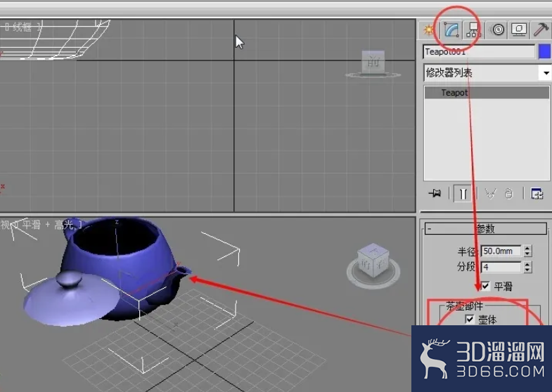Click the 半径 radius value field
The width and height of the screenshot is (552, 392).
[x=501, y=251]
